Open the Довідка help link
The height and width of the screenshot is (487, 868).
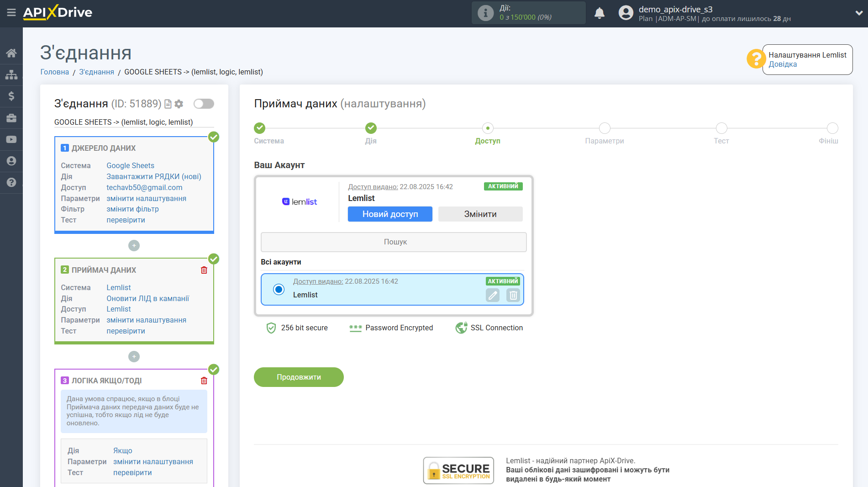point(783,64)
